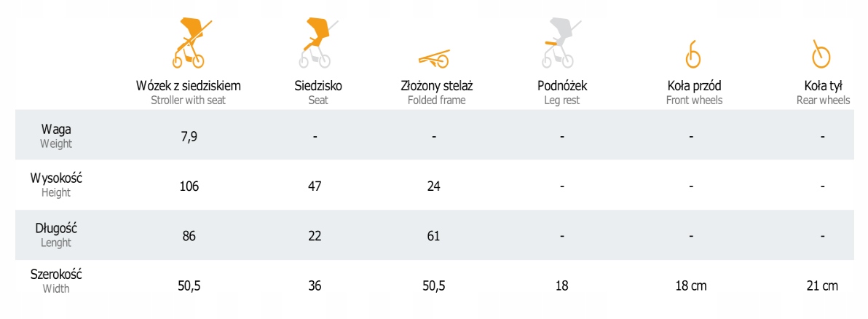The image size is (868, 319).
Task: Click the 'Długość' length row label
Action: click(56, 229)
